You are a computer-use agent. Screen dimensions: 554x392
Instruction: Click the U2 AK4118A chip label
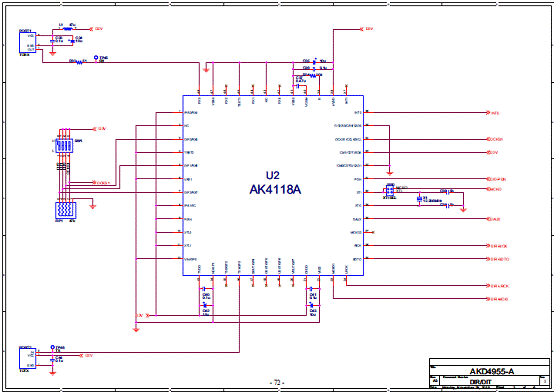coord(275,183)
